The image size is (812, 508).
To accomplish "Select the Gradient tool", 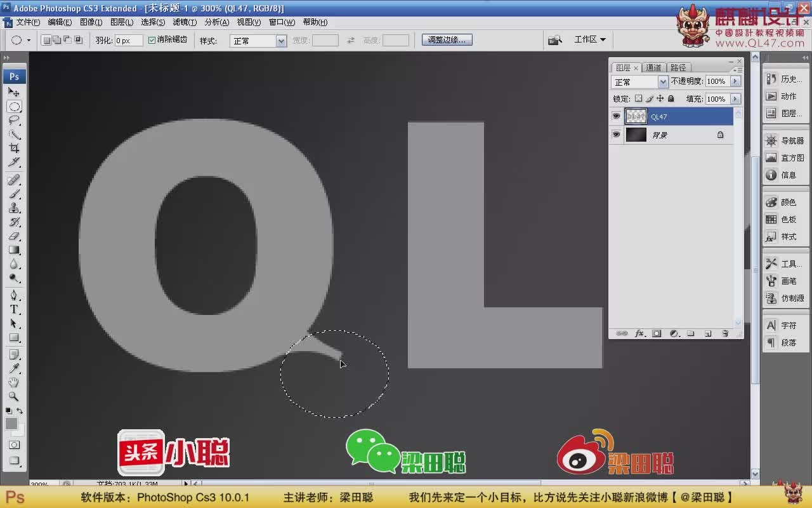I will point(14,250).
